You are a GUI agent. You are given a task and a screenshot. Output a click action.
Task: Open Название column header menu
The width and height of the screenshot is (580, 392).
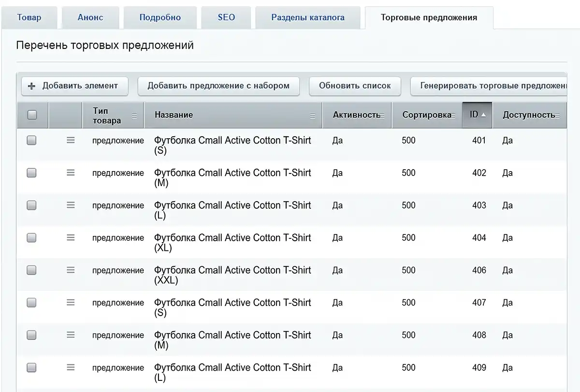coord(312,116)
